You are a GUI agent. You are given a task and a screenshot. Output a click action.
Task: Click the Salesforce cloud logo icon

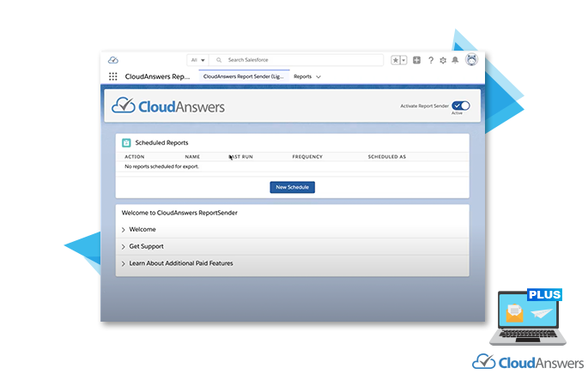point(112,60)
